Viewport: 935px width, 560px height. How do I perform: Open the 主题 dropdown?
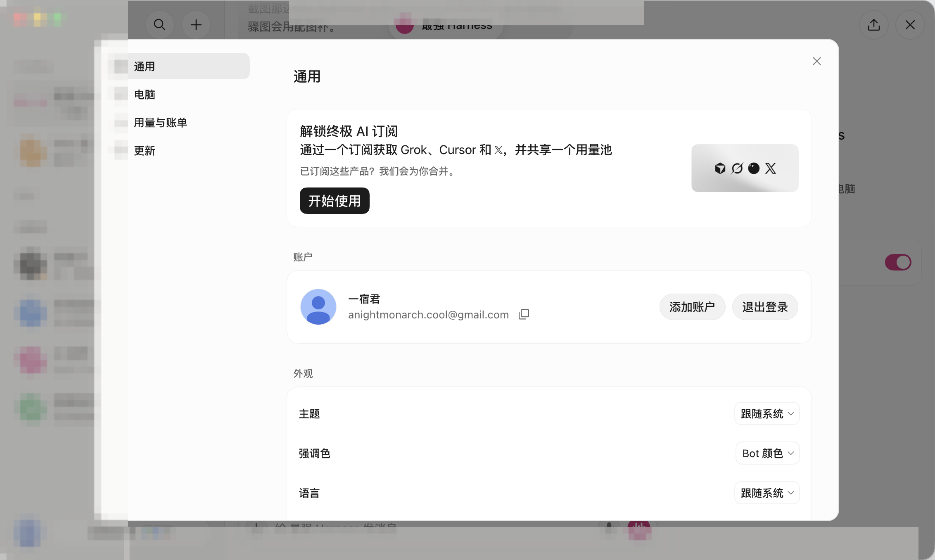coord(767,413)
